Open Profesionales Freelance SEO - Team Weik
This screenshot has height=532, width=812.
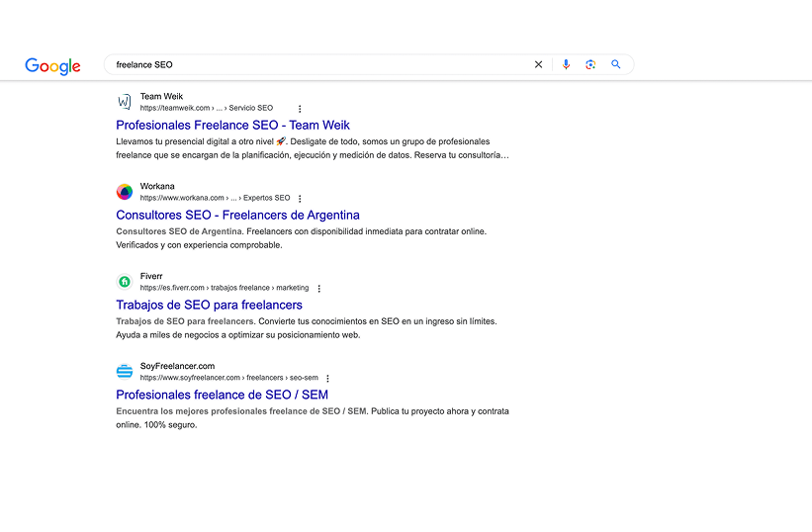click(232, 126)
